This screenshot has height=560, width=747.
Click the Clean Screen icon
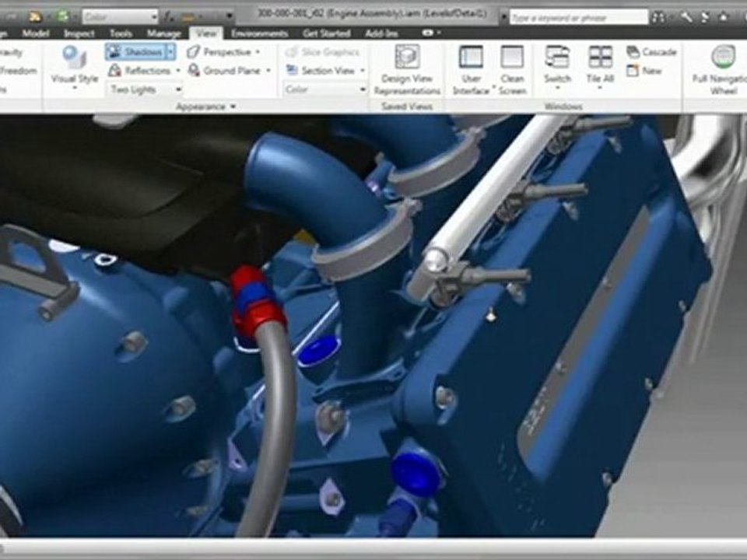pyautogui.click(x=512, y=57)
